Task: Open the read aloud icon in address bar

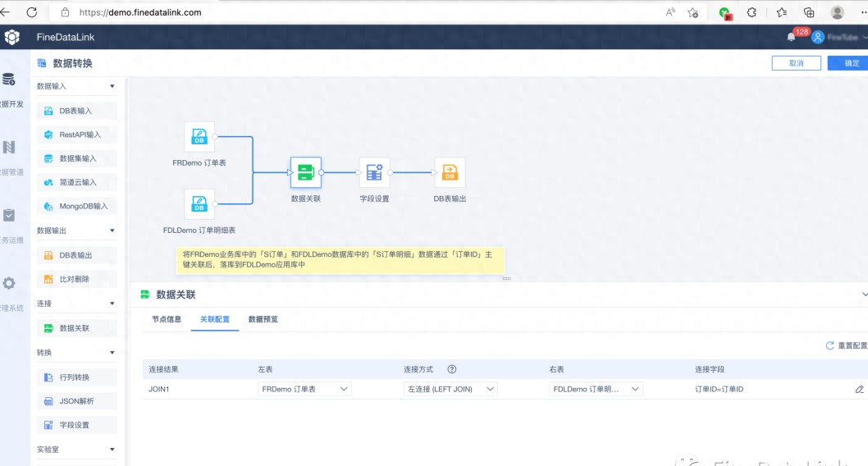Action: [x=670, y=12]
